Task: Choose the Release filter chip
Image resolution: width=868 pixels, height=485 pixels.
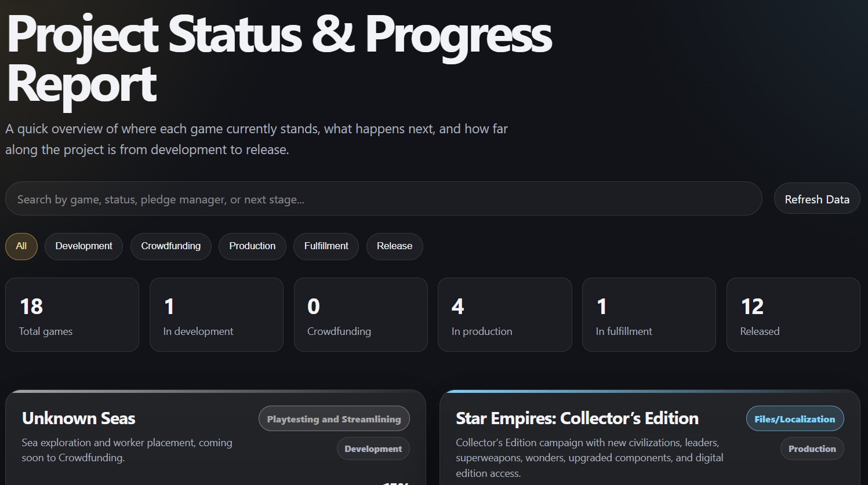Action: 394,246
